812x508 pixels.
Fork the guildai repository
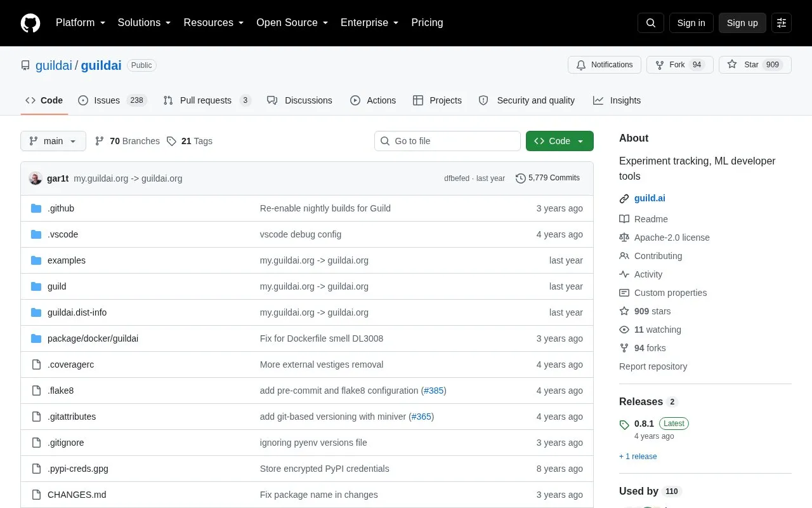(x=680, y=65)
